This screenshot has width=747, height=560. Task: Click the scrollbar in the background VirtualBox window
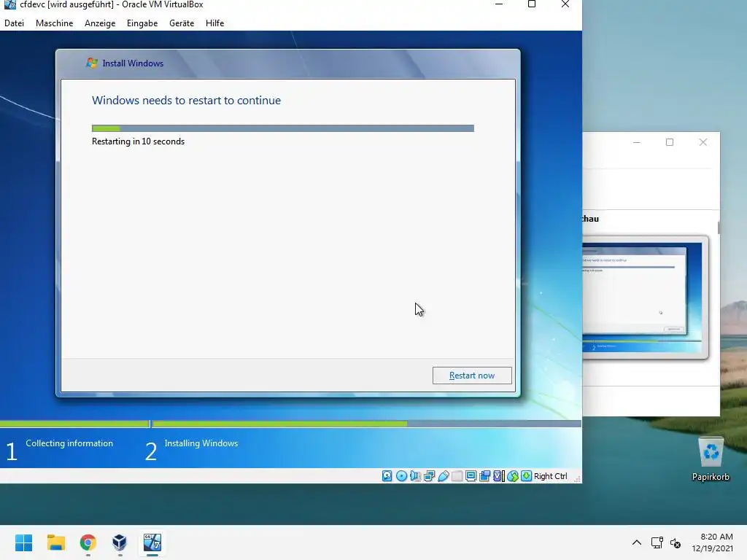(x=719, y=227)
